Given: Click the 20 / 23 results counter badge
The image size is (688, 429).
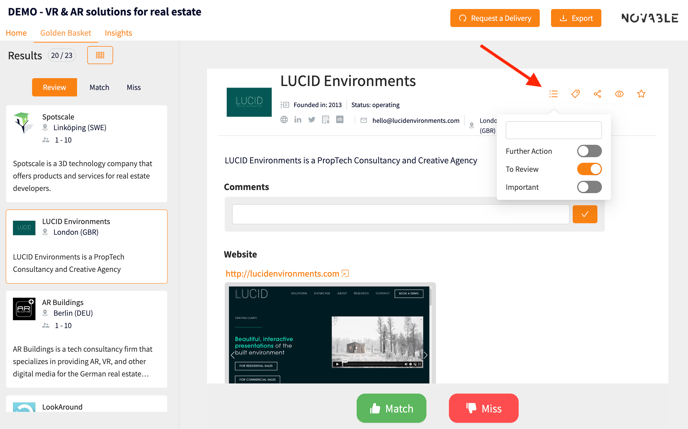Looking at the screenshot, I should coord(62,56).
